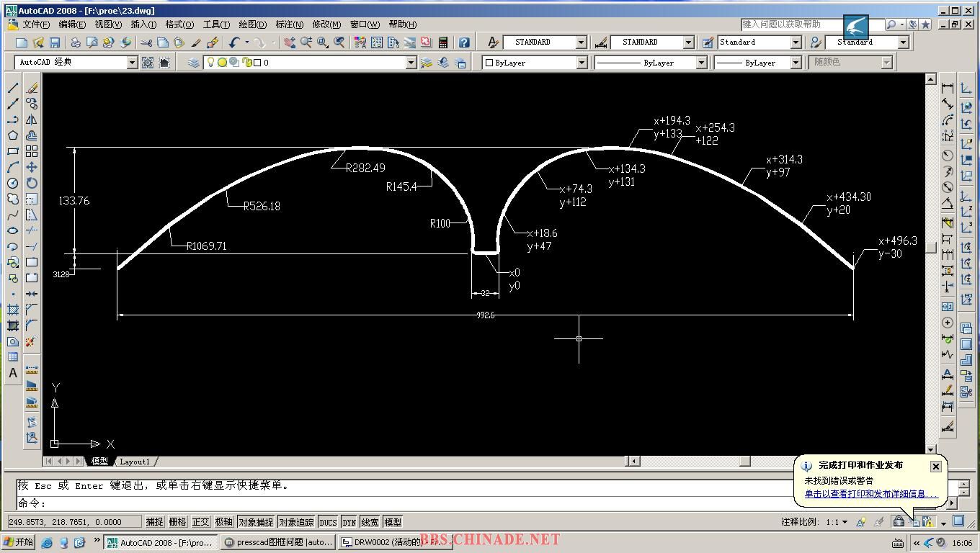Activate the Pan hand tool
Screen dimensions: 980x553
pyautogui.click(x=290, y=42)
